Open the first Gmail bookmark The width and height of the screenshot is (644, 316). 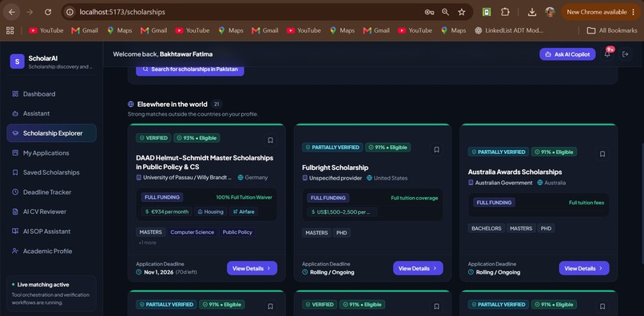[85, 30]
